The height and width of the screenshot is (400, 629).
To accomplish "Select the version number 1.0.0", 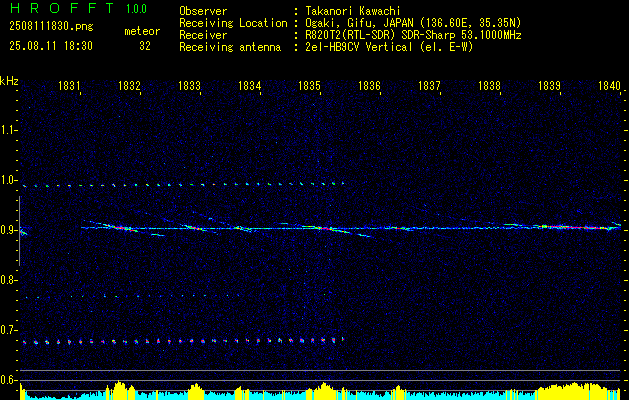I will click(x=136, y=8).
